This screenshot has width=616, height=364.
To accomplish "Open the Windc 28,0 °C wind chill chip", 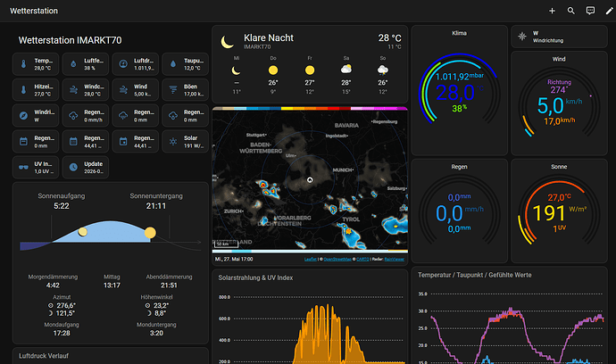I will pos(85,90).
